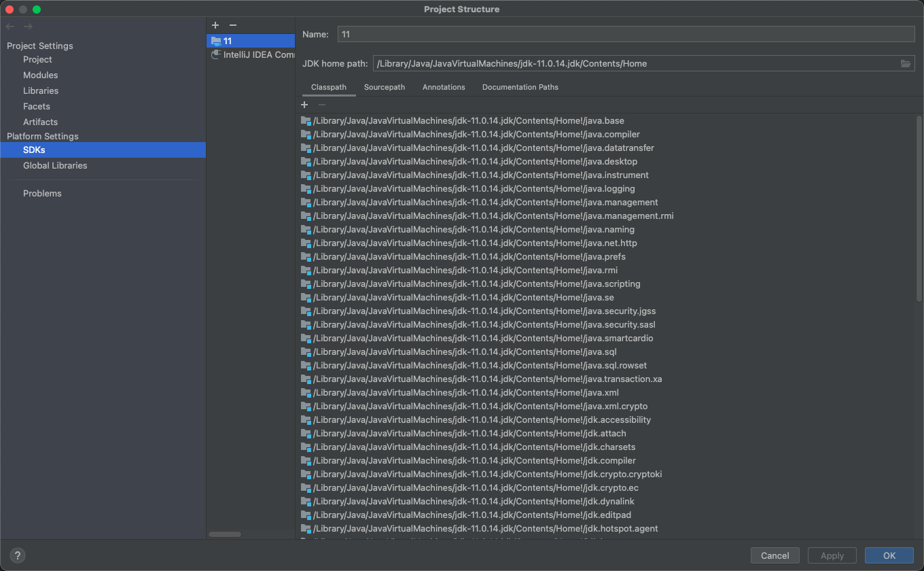Click the remove SDK minus icon

pos(233,25)
